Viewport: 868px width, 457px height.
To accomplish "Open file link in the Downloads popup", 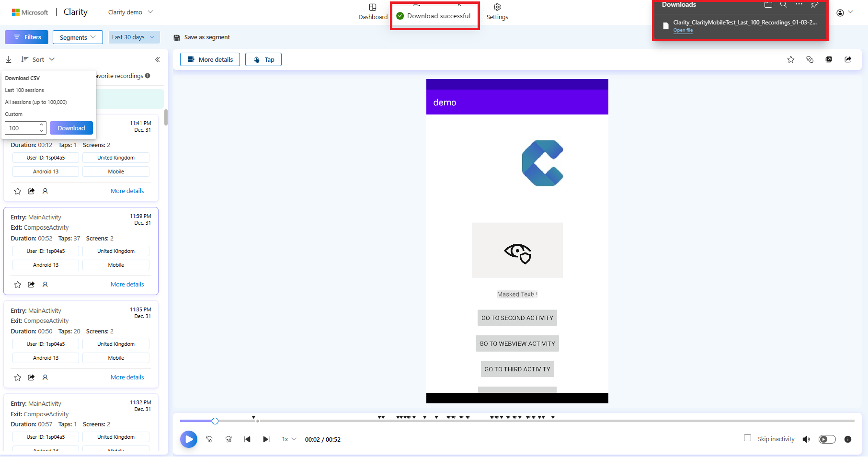I will (x=683, y=30).
